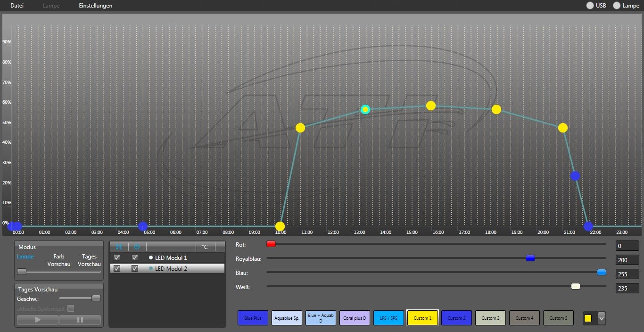Open the yellow color dropdown arrow
Image resolution: width=644 pixels, height=332 pixels.
pyautogui.click(x=601, y=318)
